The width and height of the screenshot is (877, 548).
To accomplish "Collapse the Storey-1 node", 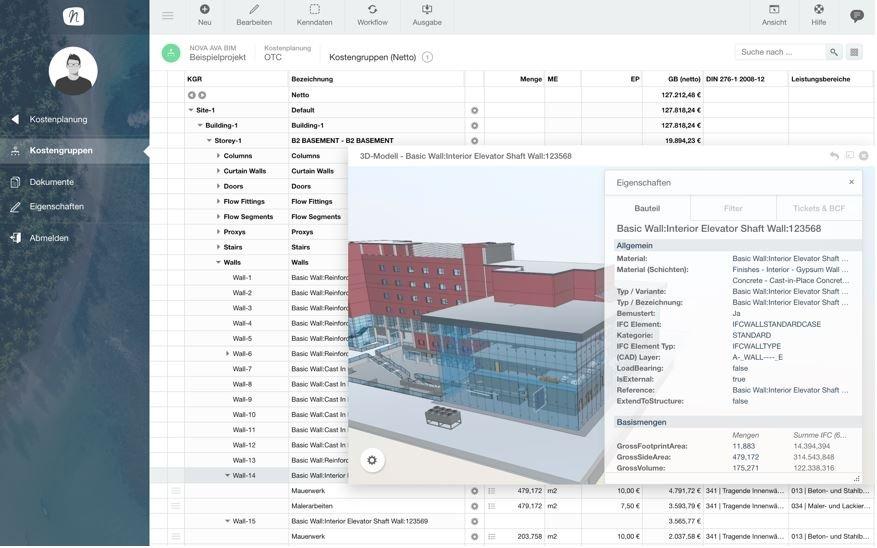I will point(209,141).
